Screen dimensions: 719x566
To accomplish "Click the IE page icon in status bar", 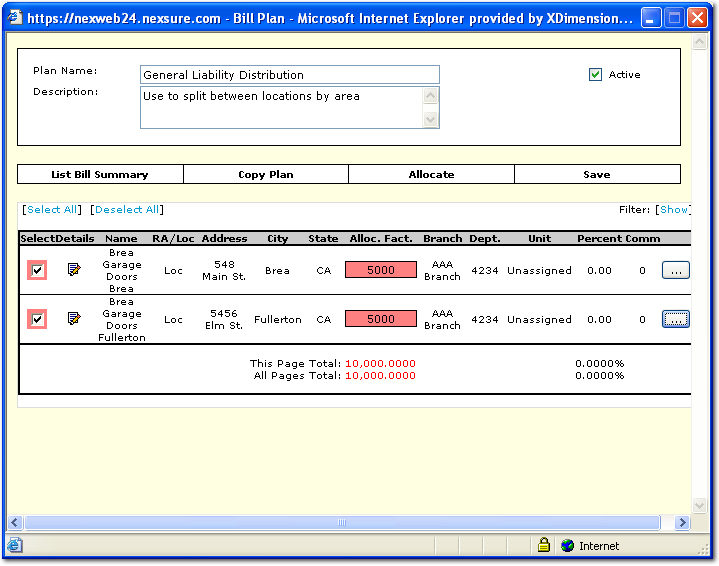I will pyautogui.click(x=15, y=545).
